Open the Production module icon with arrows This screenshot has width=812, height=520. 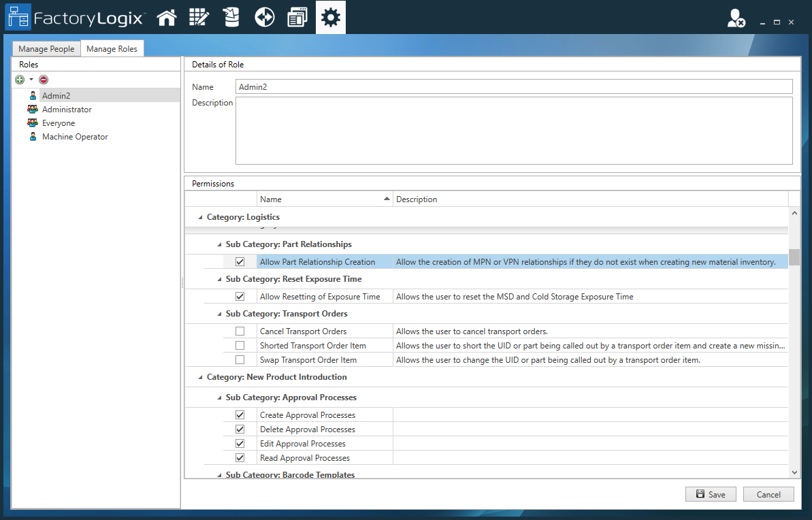[264, 16]
